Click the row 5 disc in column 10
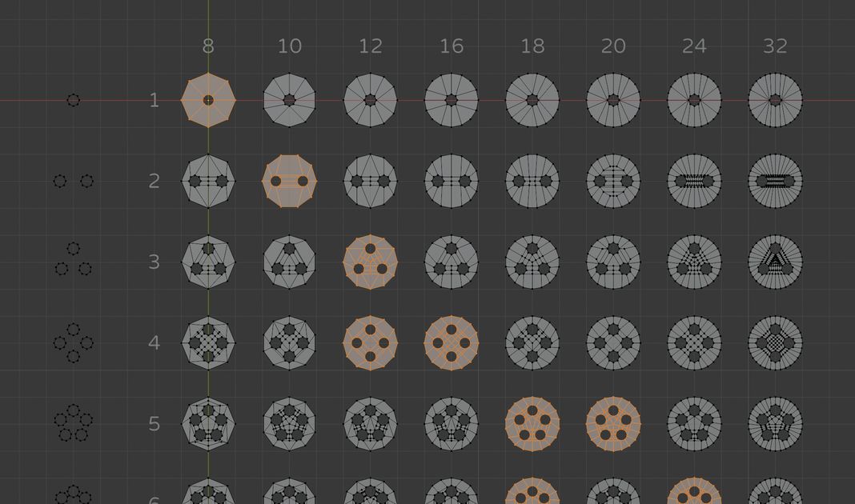 coord(289,423)
